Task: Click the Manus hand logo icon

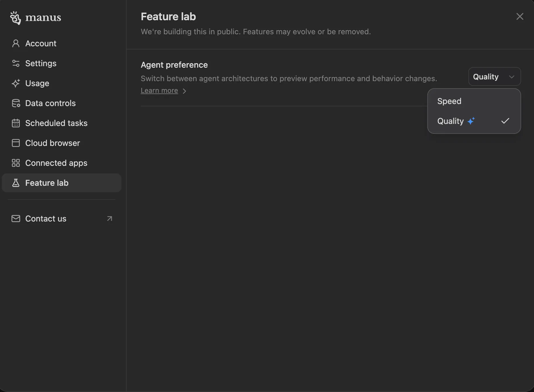Action: [x=16, y=18]
